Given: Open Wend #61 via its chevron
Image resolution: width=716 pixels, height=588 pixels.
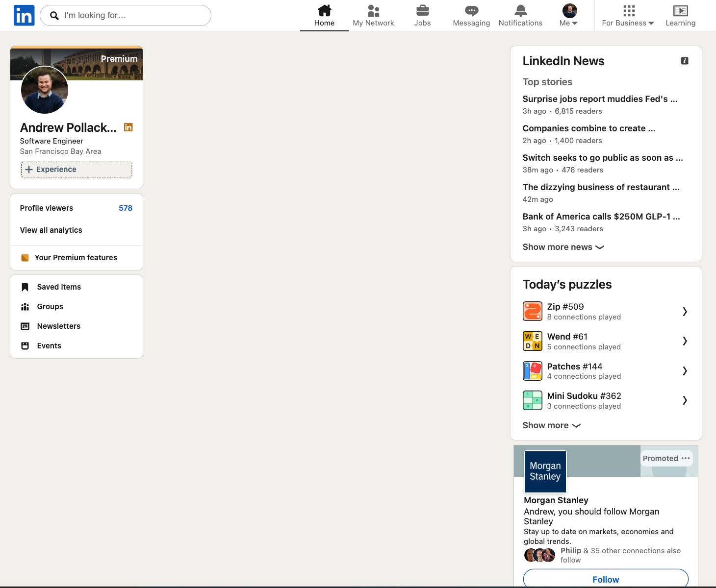Looking at the screenshot, I should point(685,341).
